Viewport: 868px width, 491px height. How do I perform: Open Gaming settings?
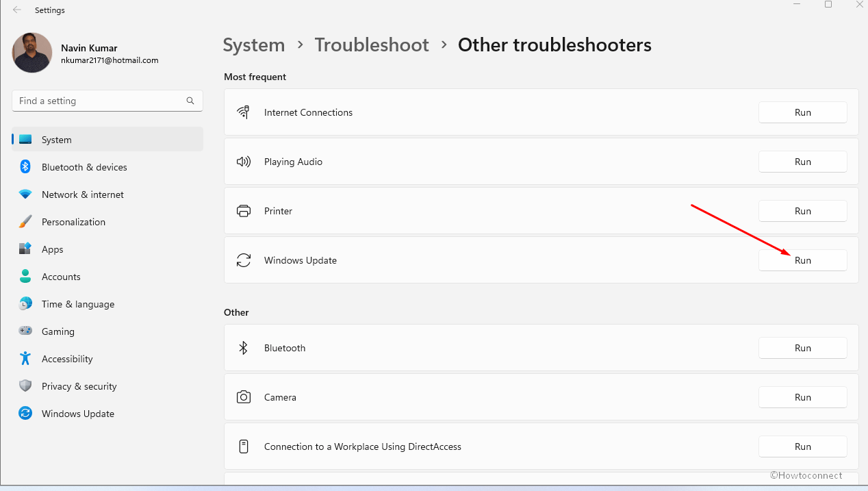(x=107, y=331)
